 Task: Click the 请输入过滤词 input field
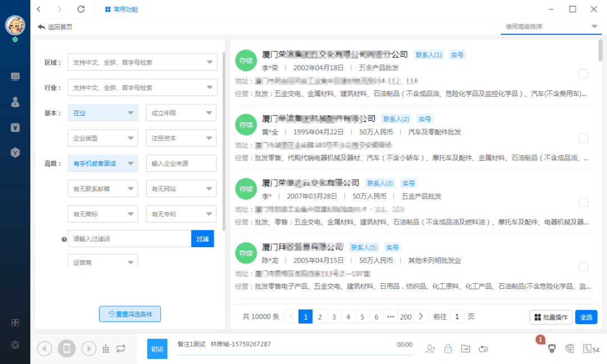[129, 239]
